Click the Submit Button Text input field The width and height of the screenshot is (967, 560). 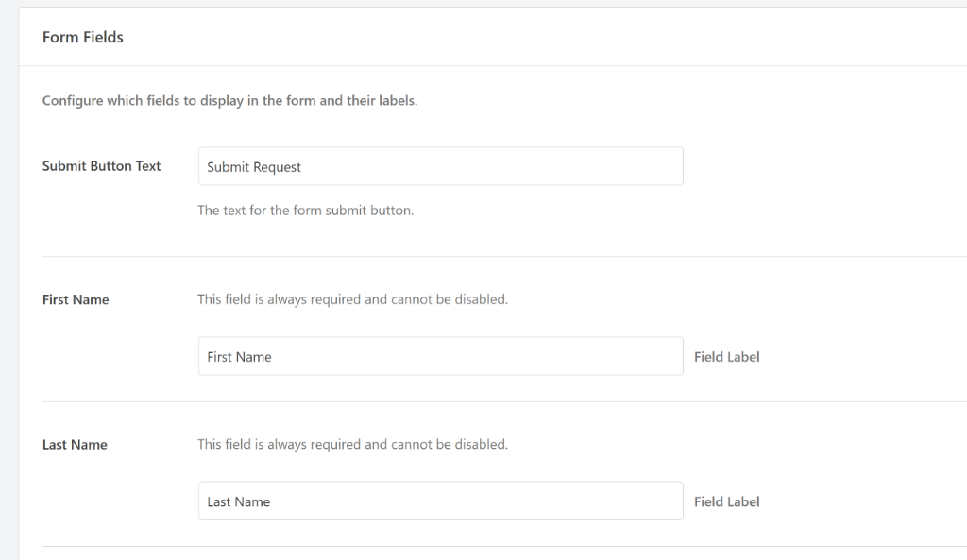coord(440,166)
